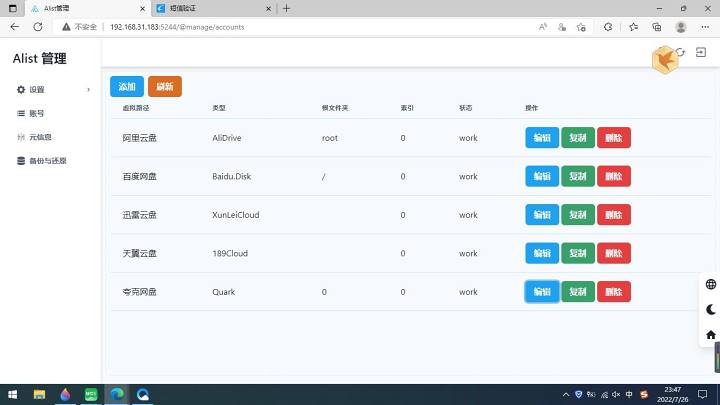Switch to the second browser tab
Screen dimensions: 720x405
pos(214,8)
